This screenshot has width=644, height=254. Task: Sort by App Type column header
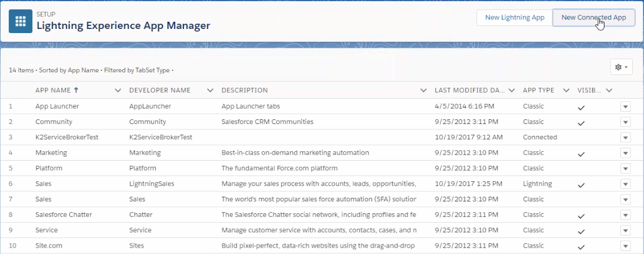click(538, 90)
